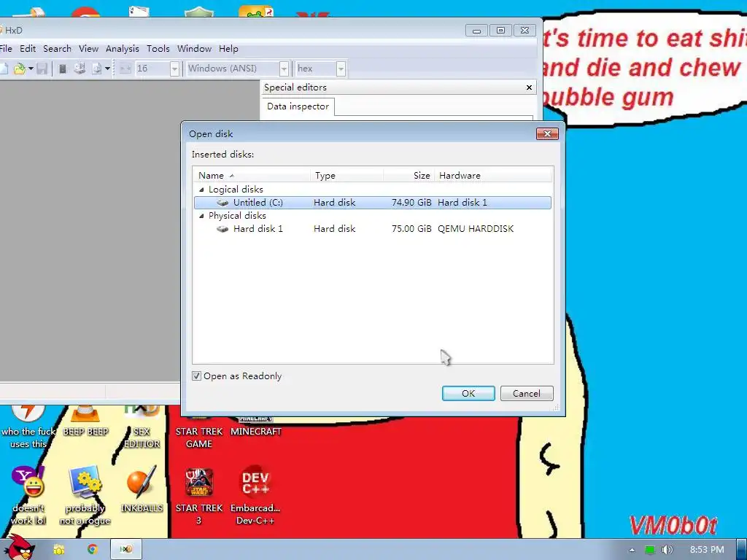Sort by the Size column header
The height and width of the screenshot is (560, 747).
point(409,175)
